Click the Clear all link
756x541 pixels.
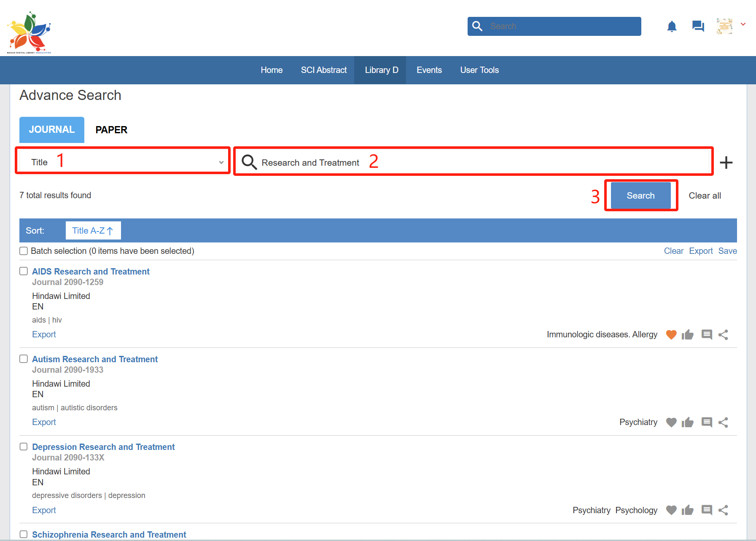coord(705,196)
